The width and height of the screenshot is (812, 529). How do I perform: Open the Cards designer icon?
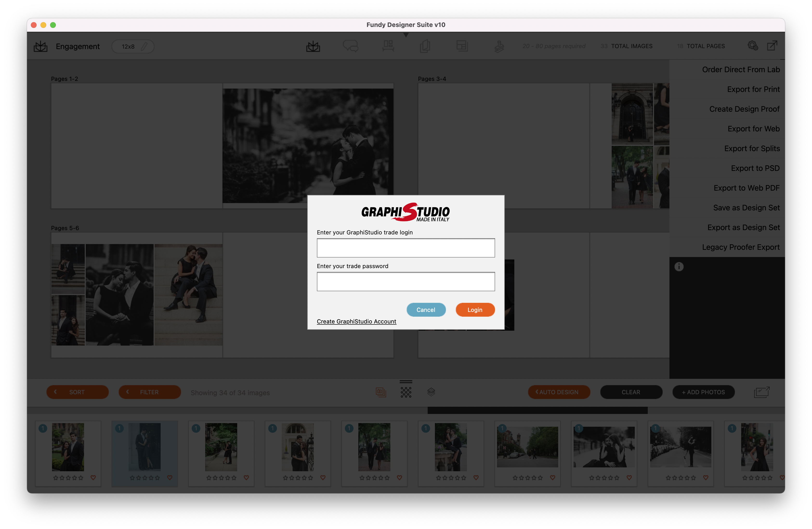[425, 46]
